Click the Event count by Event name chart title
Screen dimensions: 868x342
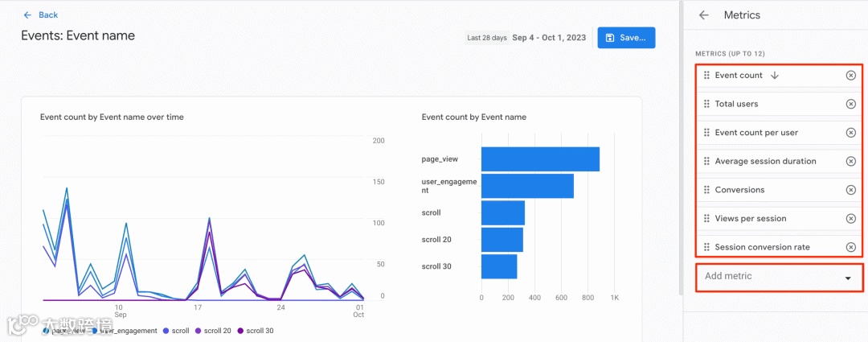coord(474,117)
